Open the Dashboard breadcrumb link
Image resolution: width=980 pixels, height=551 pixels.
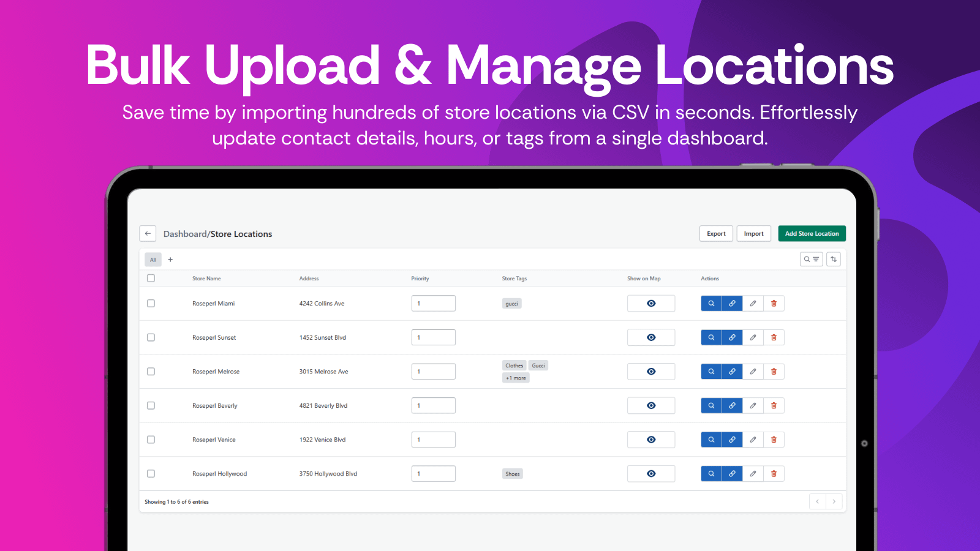point(185,234)
